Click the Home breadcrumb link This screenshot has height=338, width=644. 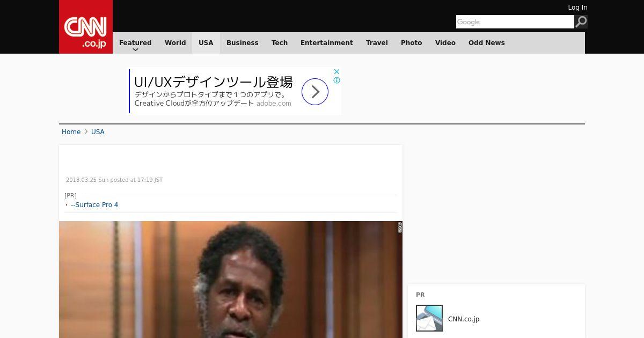tap(71, 132)
